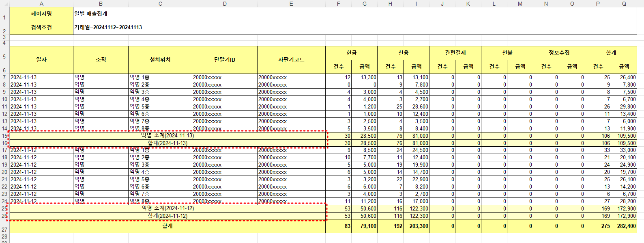Image resolution: width=644 pixels, height=243 pixels.
Task: Click the 익명 소계(2024-11-13) subtotal cell
Action: click(167, 136)
